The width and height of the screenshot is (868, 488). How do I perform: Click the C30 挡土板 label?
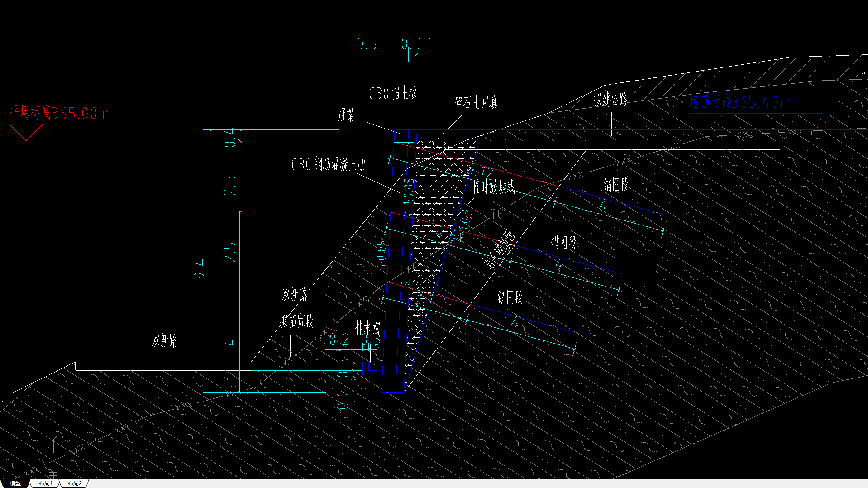pos(393,93)
